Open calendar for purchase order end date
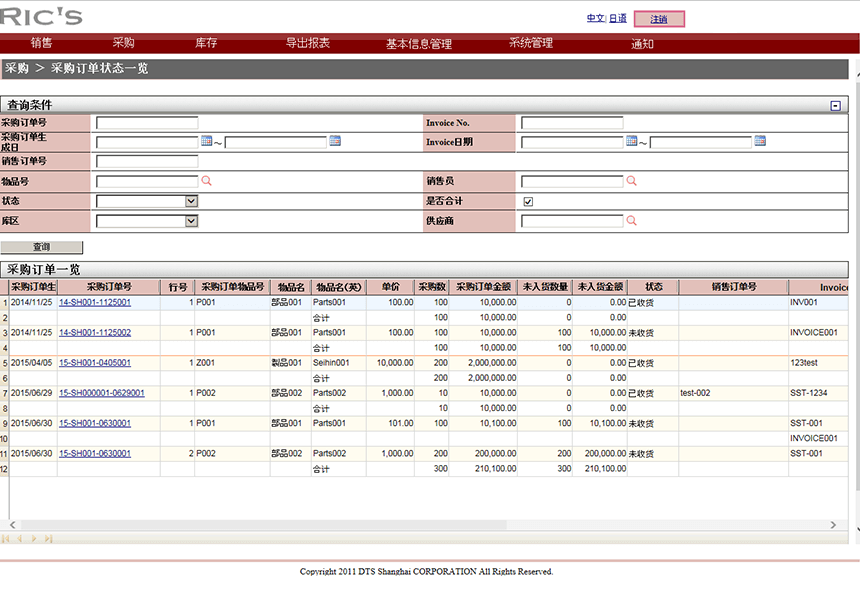The image size is (860, 590). tap(335, 141)
